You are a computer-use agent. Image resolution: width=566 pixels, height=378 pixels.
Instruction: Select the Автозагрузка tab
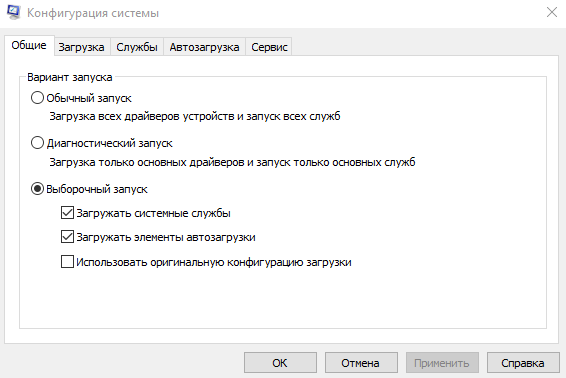click(x=204, y=47)
